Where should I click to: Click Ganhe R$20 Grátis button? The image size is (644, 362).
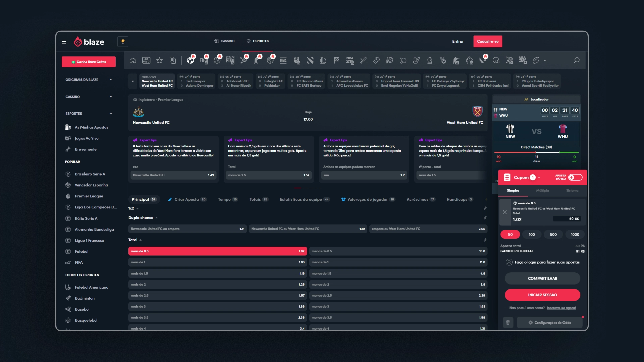89,62
